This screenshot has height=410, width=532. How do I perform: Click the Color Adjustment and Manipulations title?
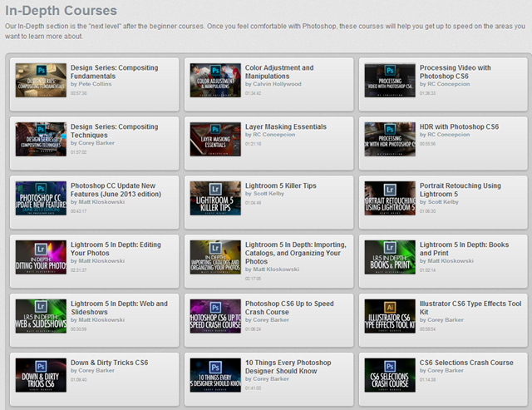coord(279,72)
